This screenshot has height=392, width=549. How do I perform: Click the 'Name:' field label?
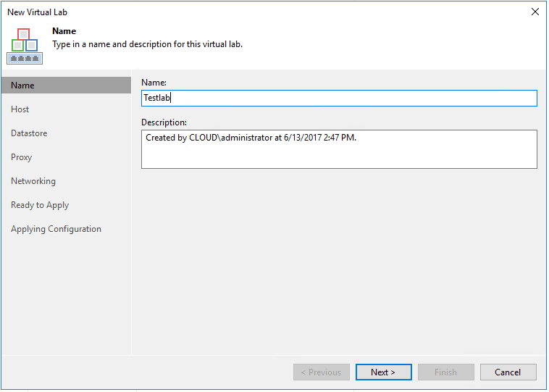coord(154,83)
